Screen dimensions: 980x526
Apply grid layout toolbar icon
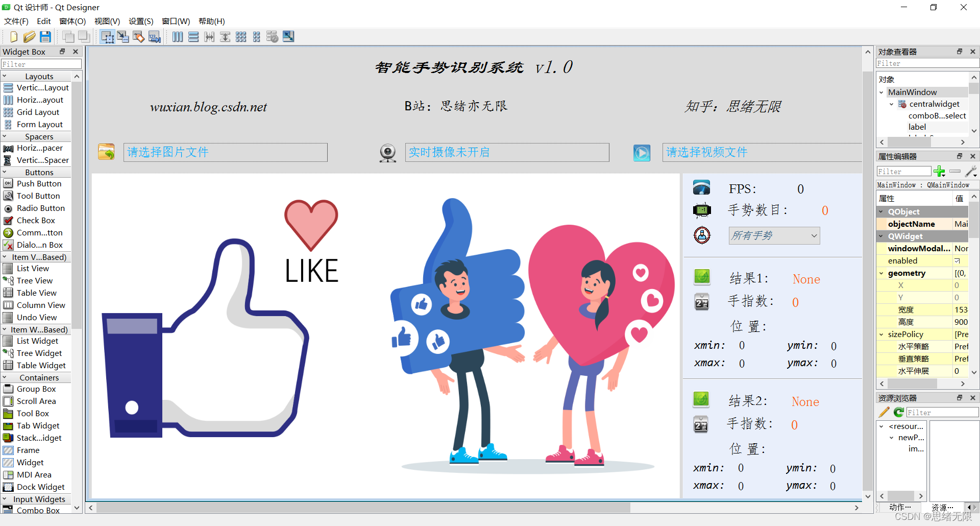[241, 37]
